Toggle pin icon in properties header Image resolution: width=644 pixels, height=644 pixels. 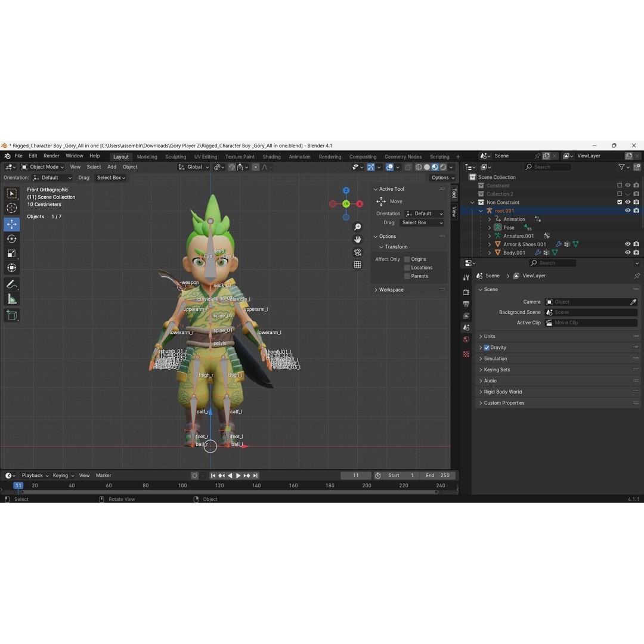(637, 275)
